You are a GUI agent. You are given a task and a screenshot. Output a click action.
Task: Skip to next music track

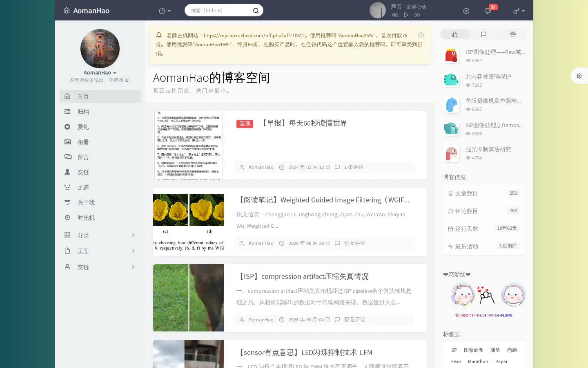tap(417, 15)
